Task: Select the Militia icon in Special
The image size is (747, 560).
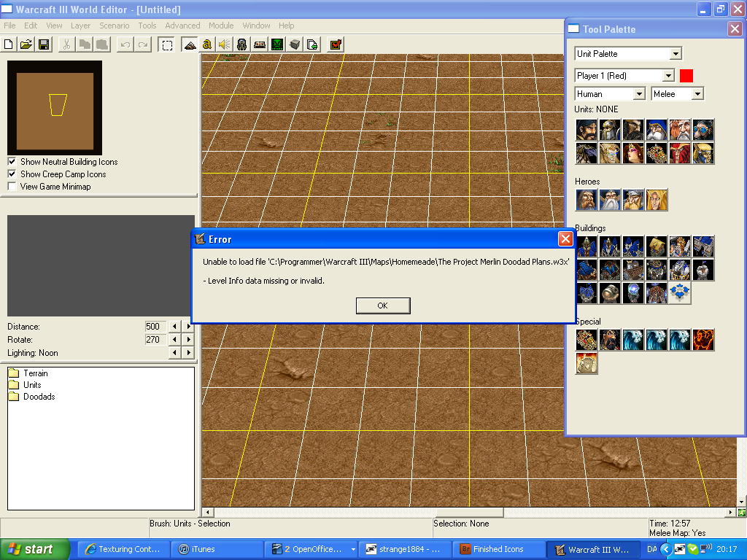Action: point(610,340)
